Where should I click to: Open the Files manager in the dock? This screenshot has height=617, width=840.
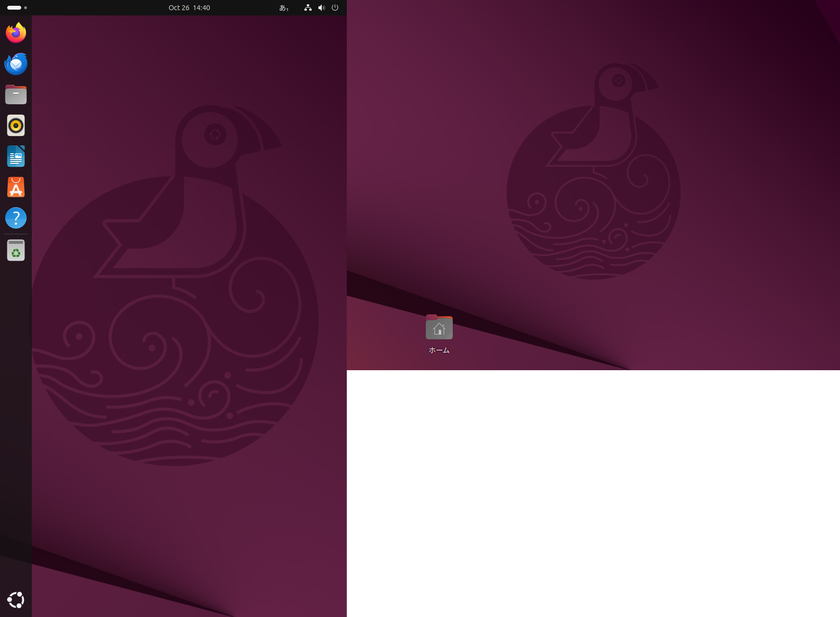[16, 94]
